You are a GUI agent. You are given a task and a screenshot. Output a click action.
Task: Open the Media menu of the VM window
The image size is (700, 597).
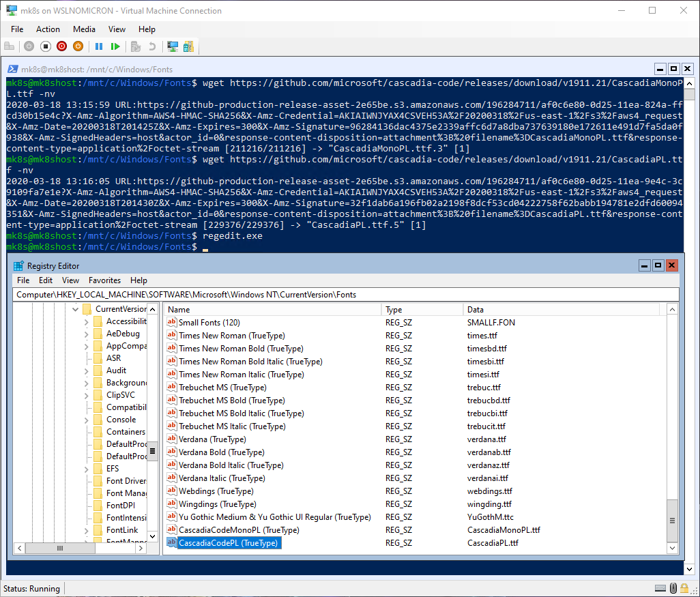point(84,29)
